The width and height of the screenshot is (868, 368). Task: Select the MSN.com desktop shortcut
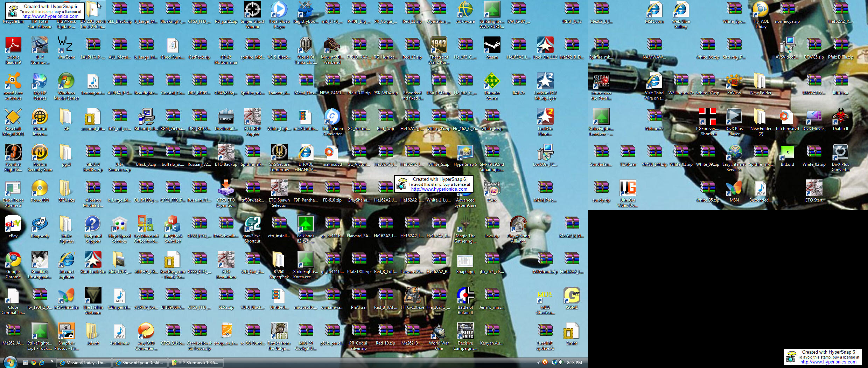[654, 13]
